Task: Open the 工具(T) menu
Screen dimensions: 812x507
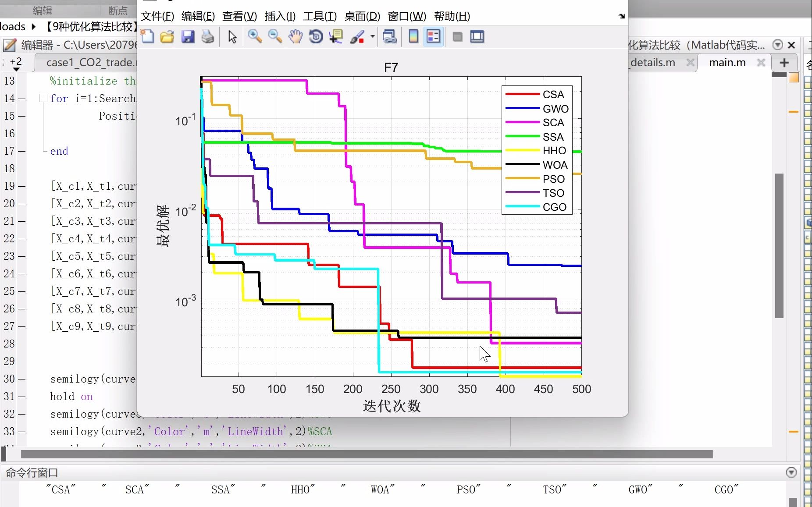Action: pyautogui.click(x=320, y=16)
